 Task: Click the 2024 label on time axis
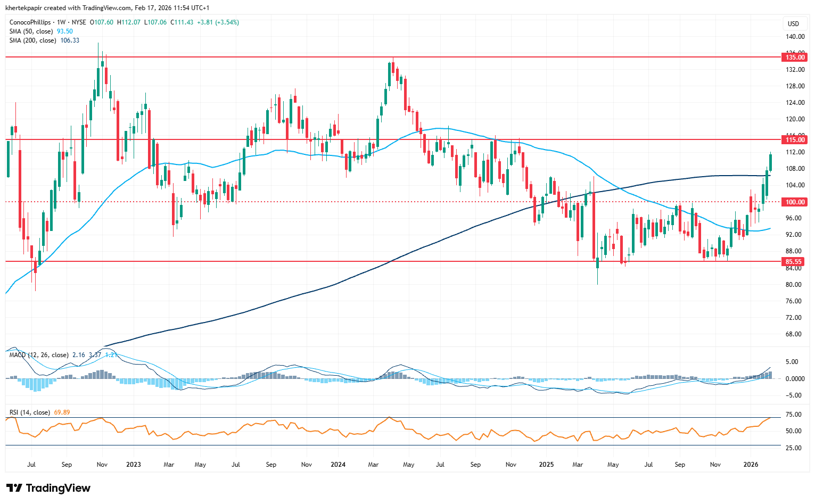click(338, 465)
